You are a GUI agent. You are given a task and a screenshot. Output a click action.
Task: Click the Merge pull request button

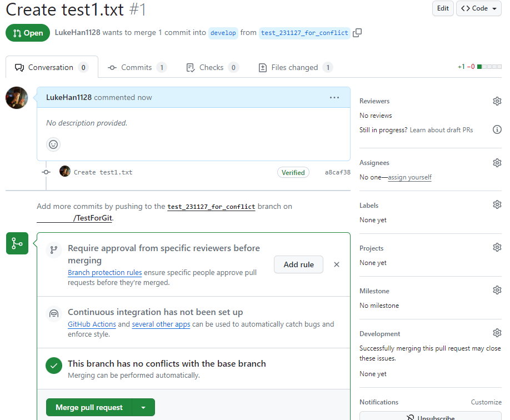point(89,407)
